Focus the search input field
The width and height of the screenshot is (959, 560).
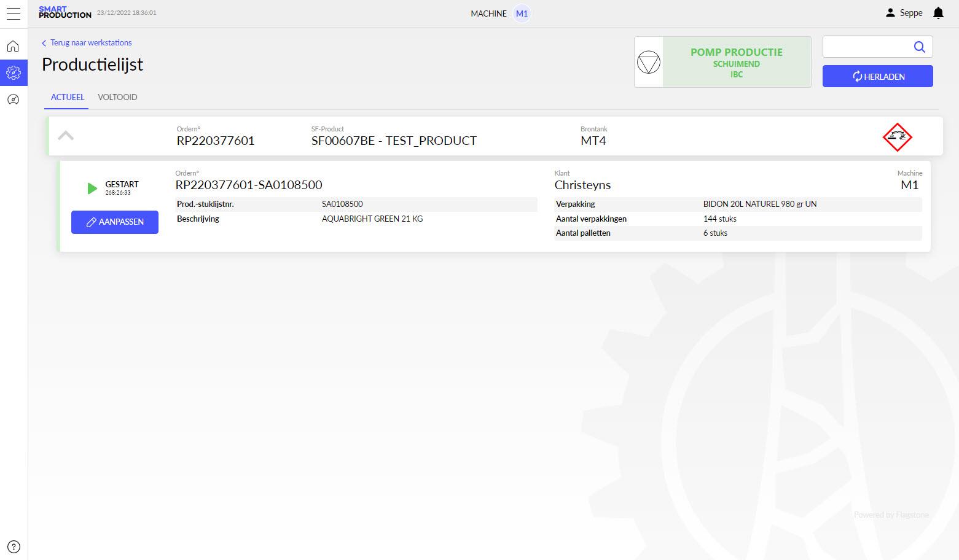point(866,47)
